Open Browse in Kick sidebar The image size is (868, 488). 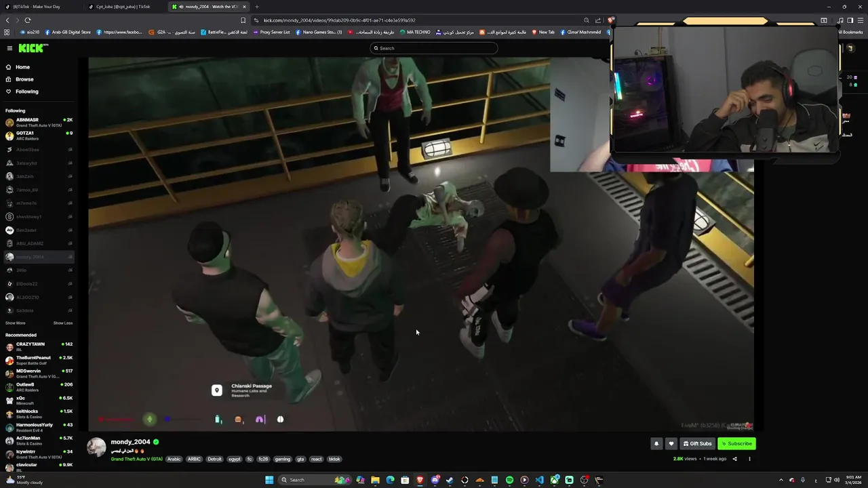pos(37,79)
